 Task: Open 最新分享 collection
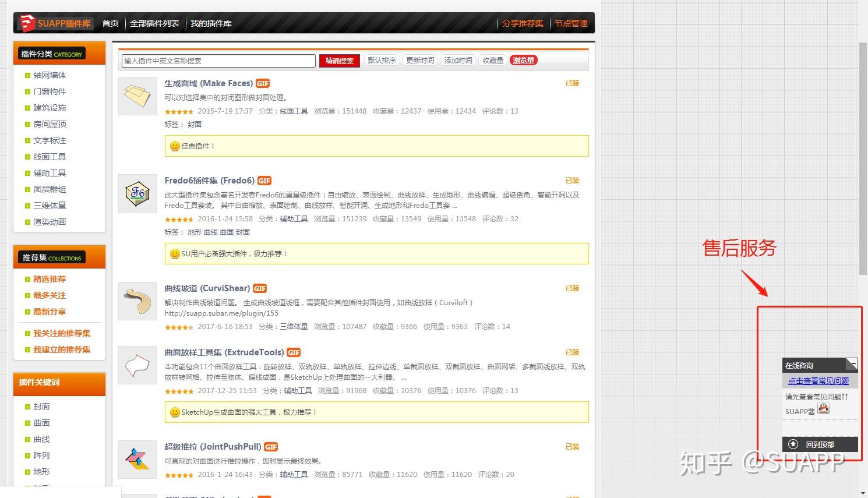[50, 312]
